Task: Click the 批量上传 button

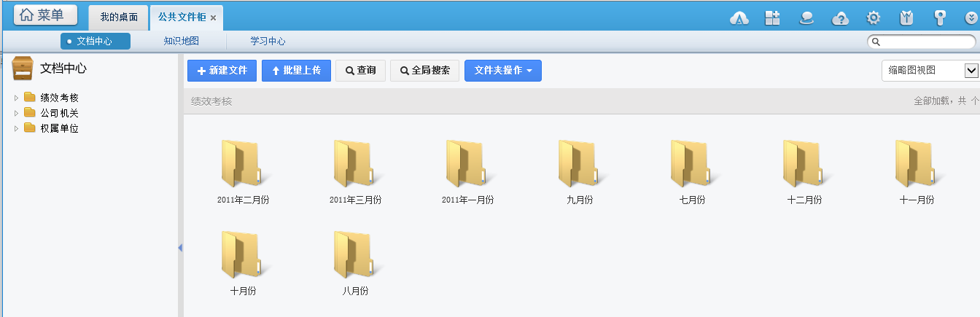Action: point(296,71)
